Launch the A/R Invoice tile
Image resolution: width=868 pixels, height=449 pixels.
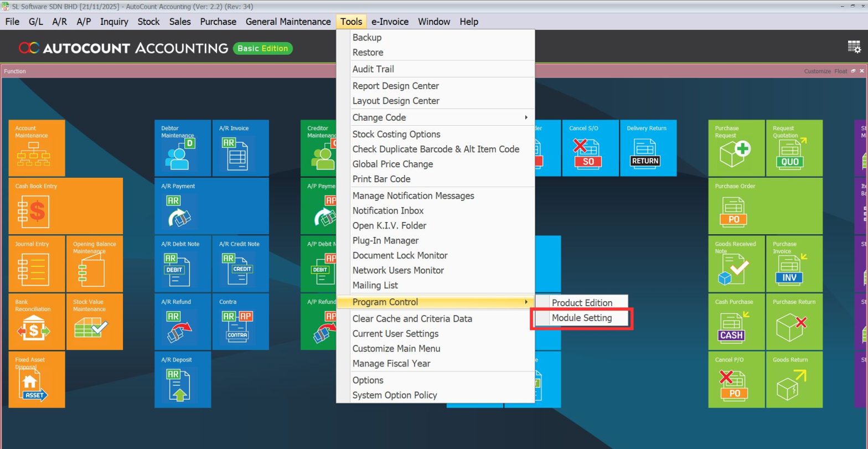click(x=241, y=148)
